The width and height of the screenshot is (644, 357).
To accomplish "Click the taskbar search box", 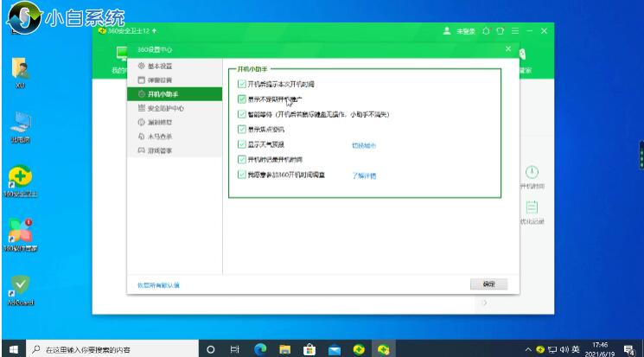I will point(112,349).
